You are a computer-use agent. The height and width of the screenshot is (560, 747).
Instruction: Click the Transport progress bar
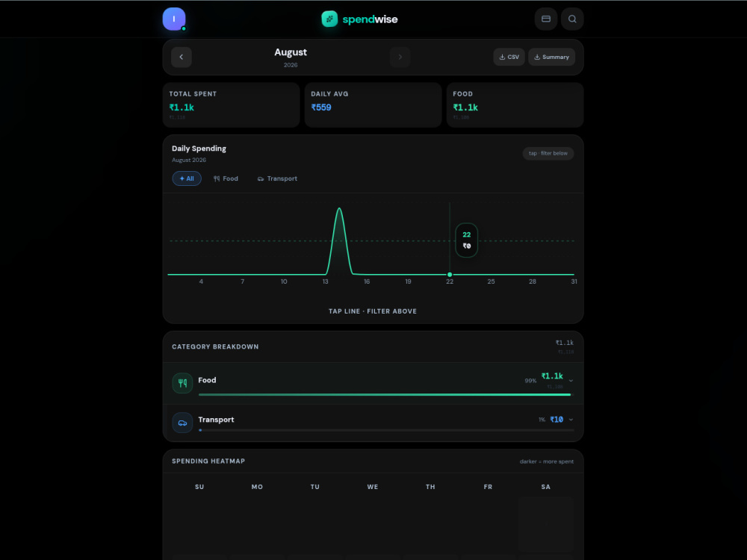[x=386, y=430]
